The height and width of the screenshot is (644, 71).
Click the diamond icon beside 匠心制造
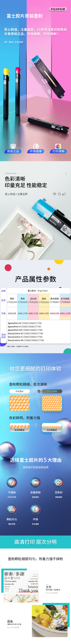click(54, 194)
